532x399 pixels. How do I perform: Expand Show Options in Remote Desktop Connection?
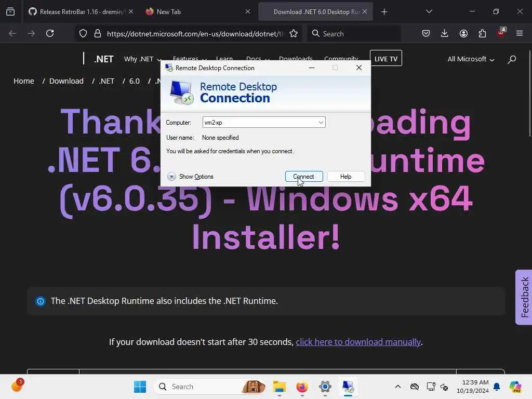coord(190,177)
